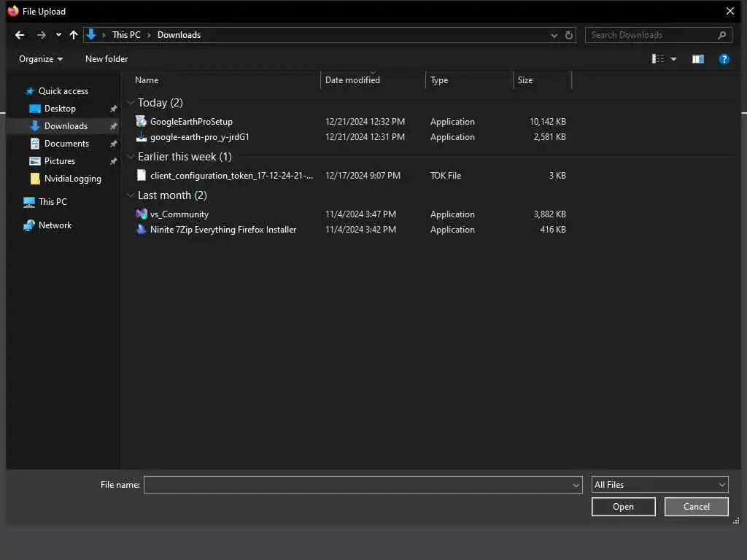This screenshot has width=747, height=560.
Task: Open the Help question mark
Action: click(x=724, y=59)
